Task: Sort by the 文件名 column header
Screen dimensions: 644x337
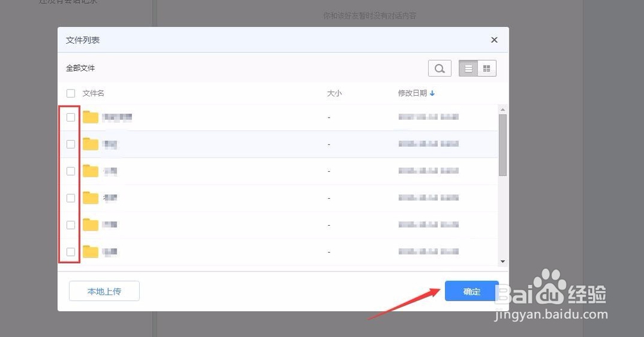Action: (93, 93)
